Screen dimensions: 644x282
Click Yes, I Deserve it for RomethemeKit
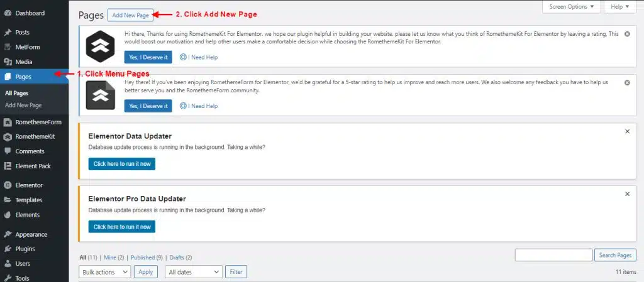[148, 57]
